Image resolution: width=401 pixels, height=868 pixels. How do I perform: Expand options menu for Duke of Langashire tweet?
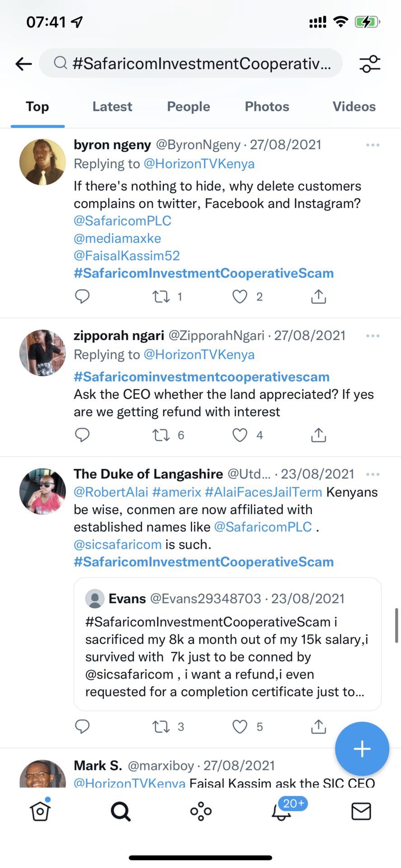(373, 474)
